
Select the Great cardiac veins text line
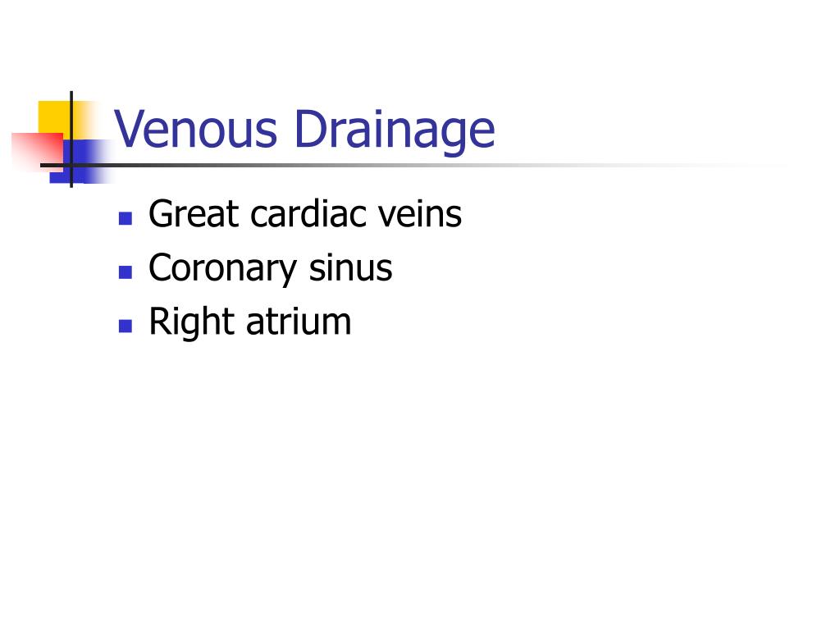point(305,213)
